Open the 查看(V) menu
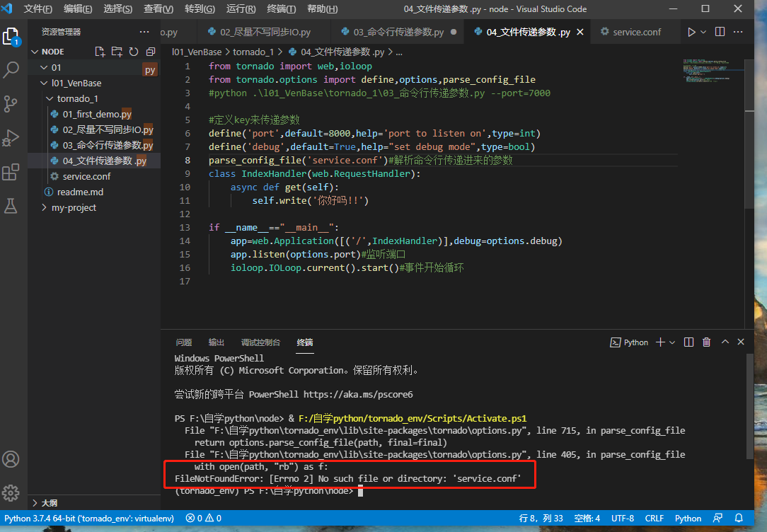The width and height of the screenshot is (767, 532). [x=158, y=8]
